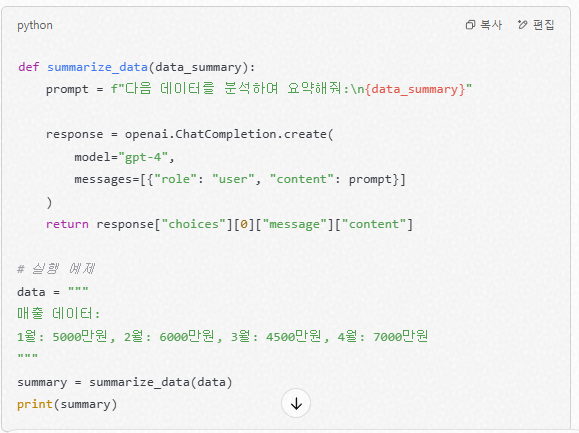The height and width of the screenshot is (433, 579).
Task: Click the "choices" string in return line
Action: click(193, 224)
